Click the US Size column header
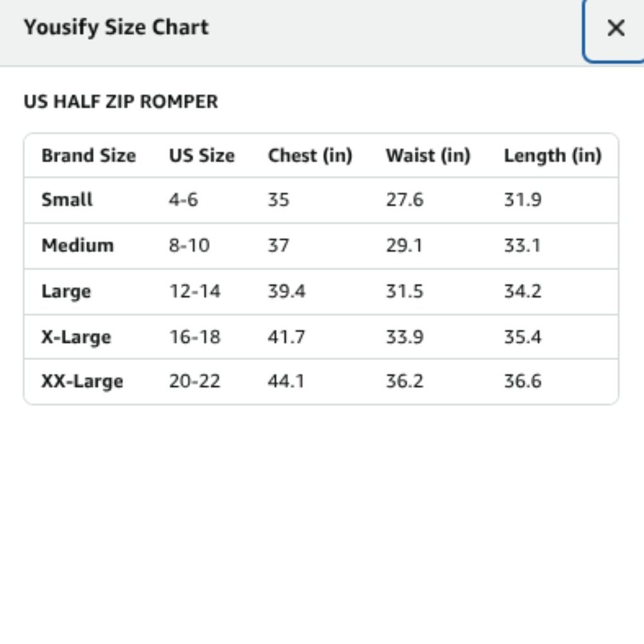 point(202,156)
